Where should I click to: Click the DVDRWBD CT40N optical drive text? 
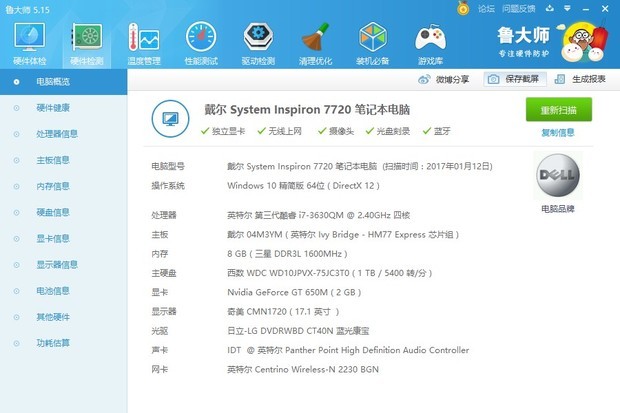tap(298, 331)
